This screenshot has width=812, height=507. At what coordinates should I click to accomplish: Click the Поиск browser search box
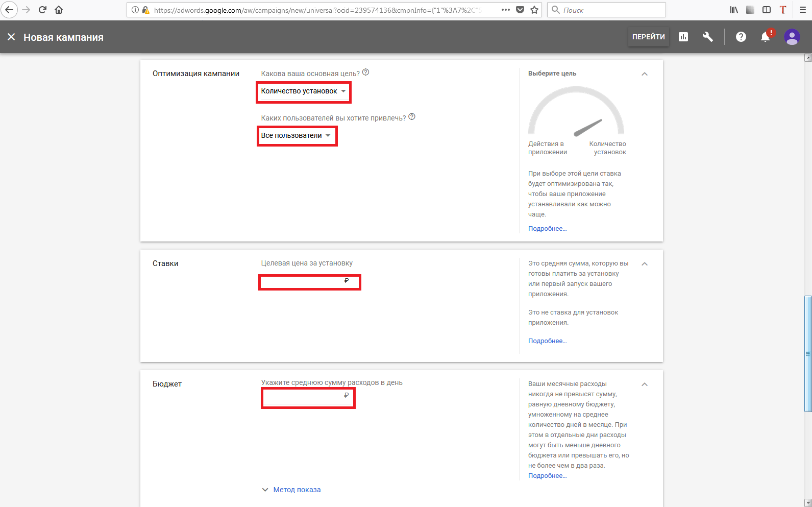coord(606,10)
